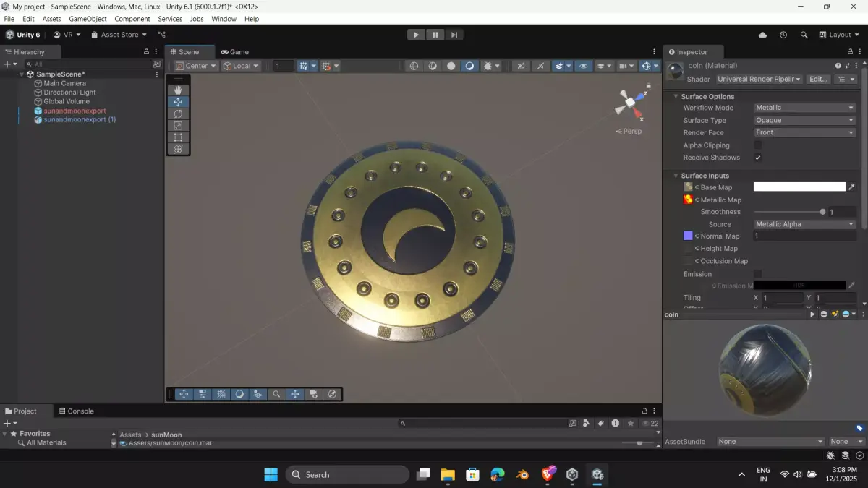The width and height of the screenshot is (868, 488).
Task: Open the GameObject menu
Action: [x=88, y=19]
